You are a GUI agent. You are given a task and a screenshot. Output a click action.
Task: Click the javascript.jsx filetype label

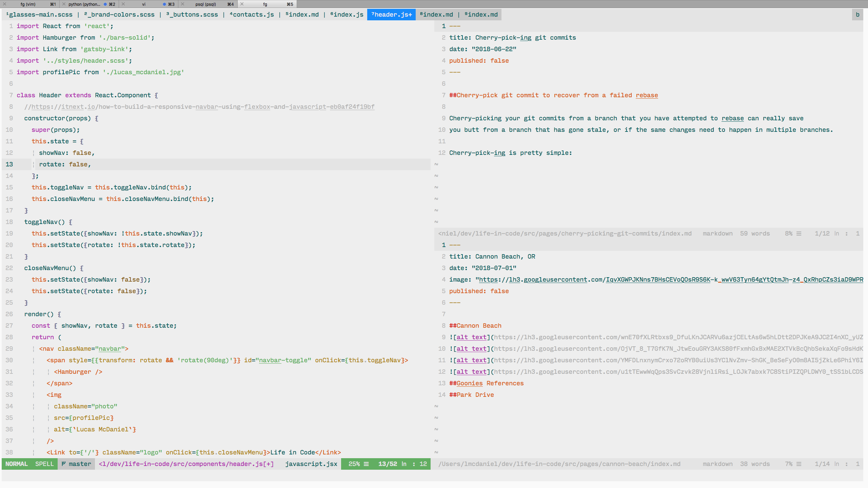pos(311,464)
